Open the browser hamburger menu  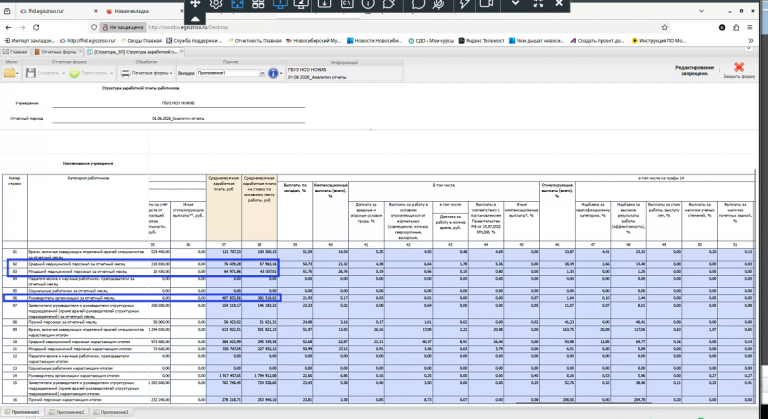[x=750, y=27]
